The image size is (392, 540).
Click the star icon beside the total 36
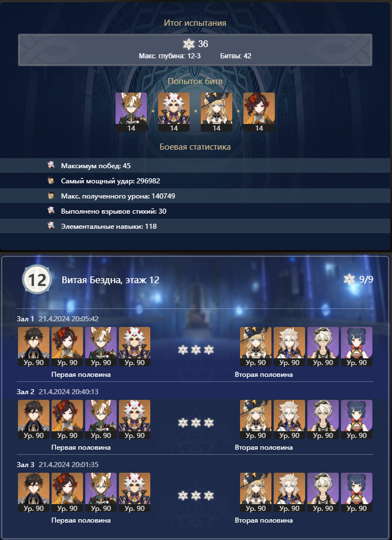click(188, 44)
